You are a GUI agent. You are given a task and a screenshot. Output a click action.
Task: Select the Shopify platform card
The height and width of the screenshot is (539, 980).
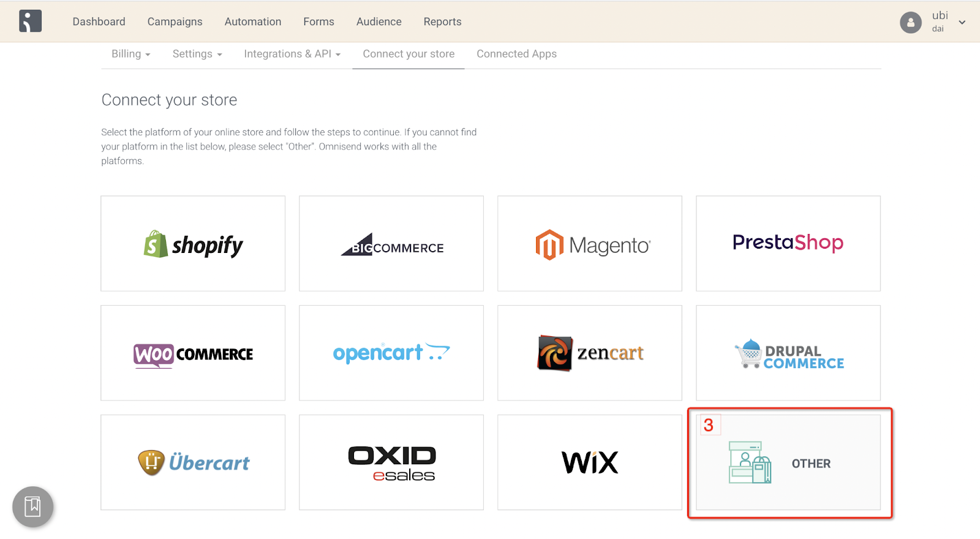(x=193, y=244)
